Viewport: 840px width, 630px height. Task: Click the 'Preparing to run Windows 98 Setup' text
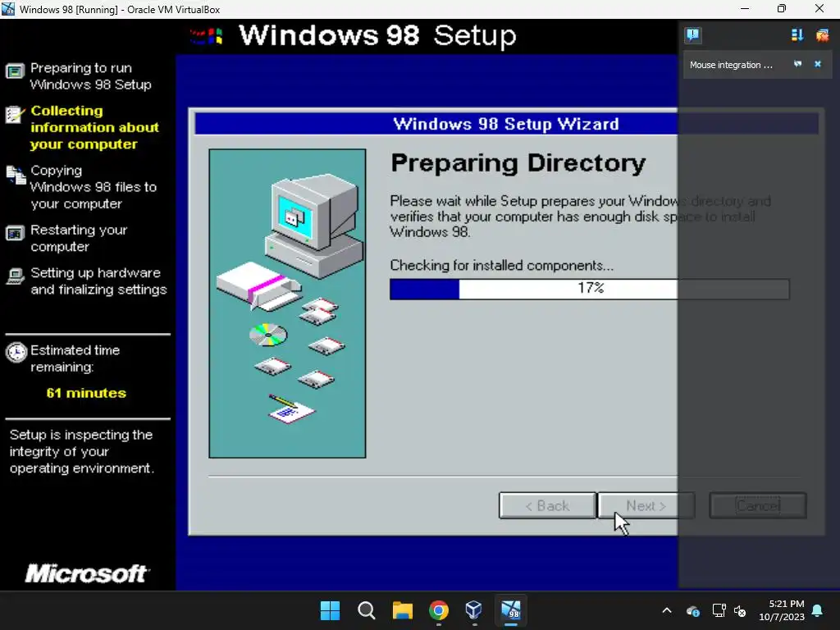click(x=90, y=76)
